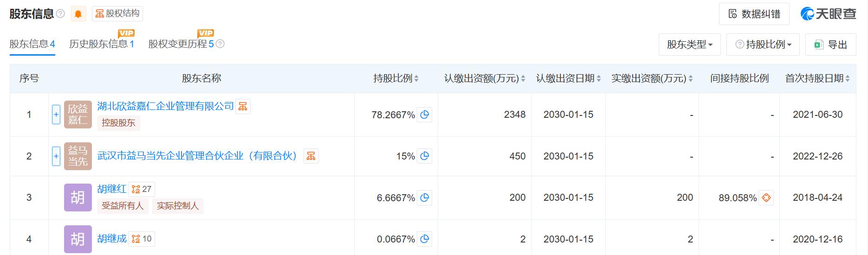The height and width of the screenshot is (255, 868).
Task: Open 胡继成 shareholder profile link
Action: tap(112, 239)
